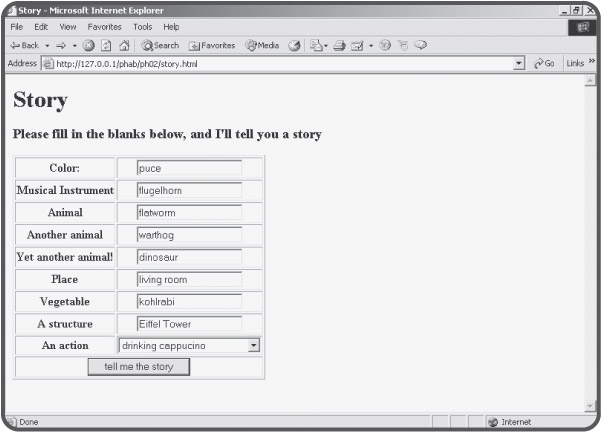Click the Stop loading icon
The height and width of the screenshot is (433, 602).
89,45
